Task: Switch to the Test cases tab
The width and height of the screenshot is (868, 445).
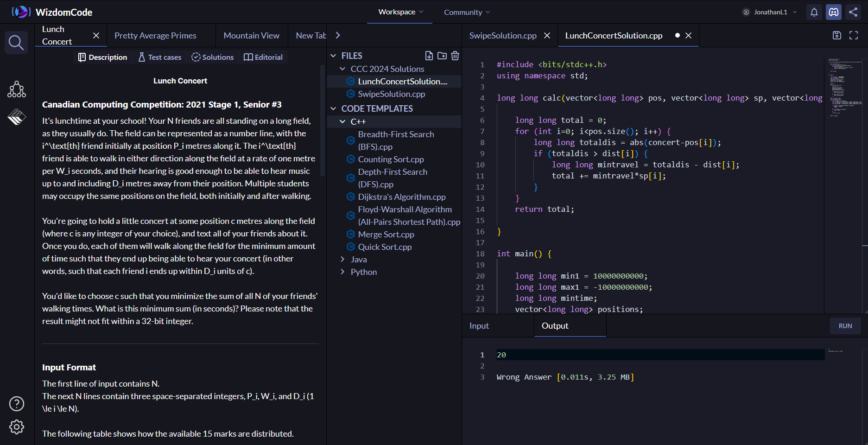Action: tap(159, 57)
